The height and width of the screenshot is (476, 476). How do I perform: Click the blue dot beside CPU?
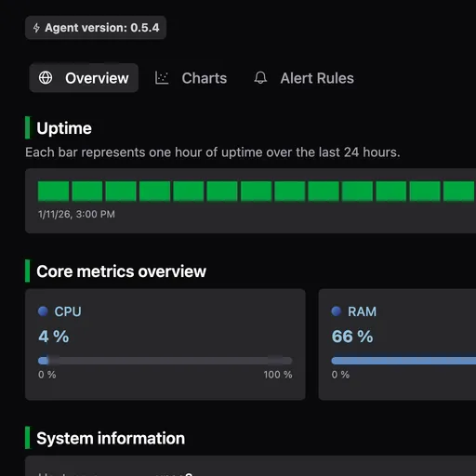43,311
